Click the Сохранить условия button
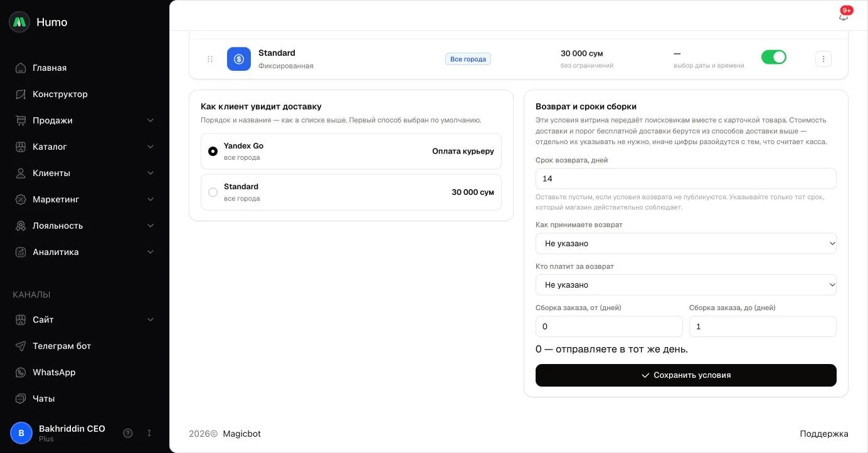 click(x=686, y=375)
